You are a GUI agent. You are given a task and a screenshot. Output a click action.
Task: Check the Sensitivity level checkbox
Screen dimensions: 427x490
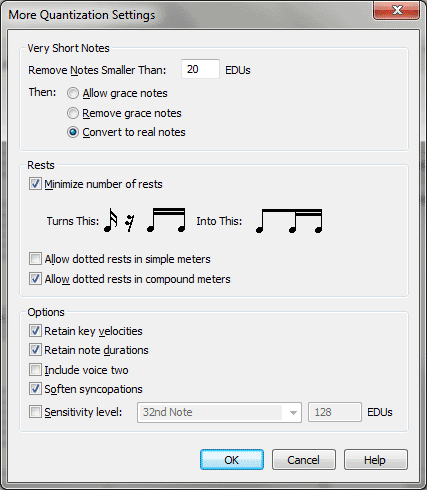[35, 412]
